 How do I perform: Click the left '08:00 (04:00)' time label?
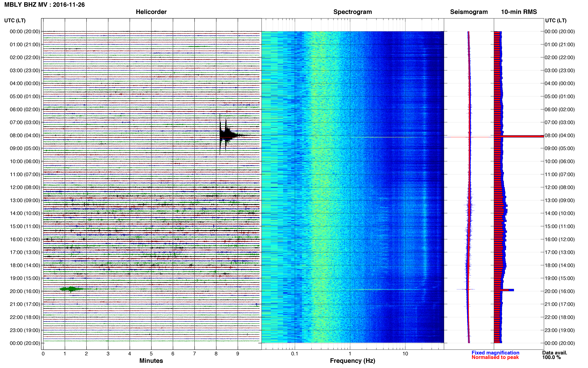[x=25, y=135]
